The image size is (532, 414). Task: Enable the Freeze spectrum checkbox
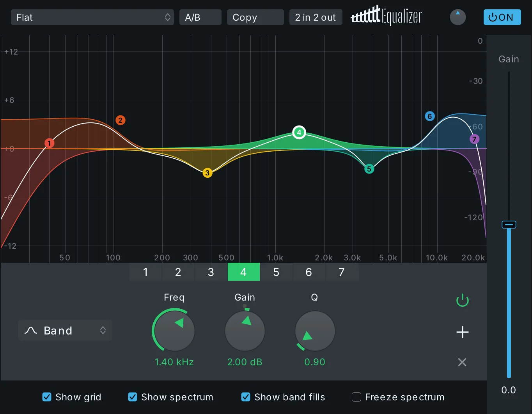tap(356, 397)
